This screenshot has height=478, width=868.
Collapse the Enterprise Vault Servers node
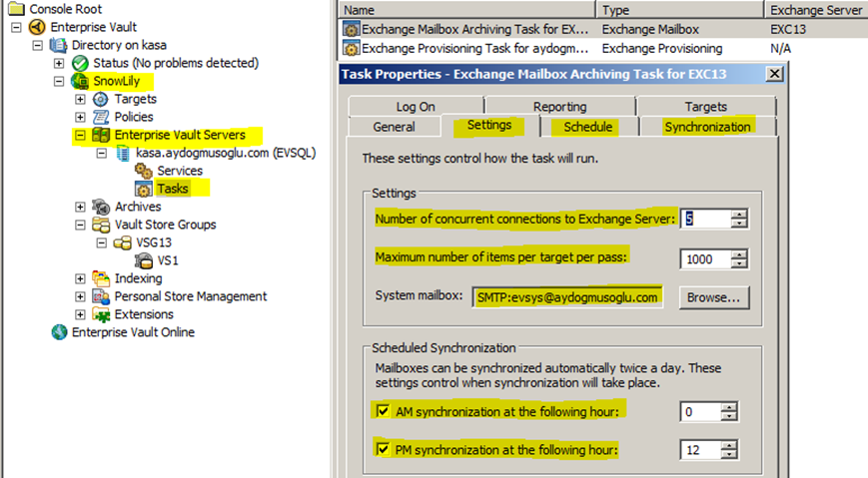pos(80,135)
